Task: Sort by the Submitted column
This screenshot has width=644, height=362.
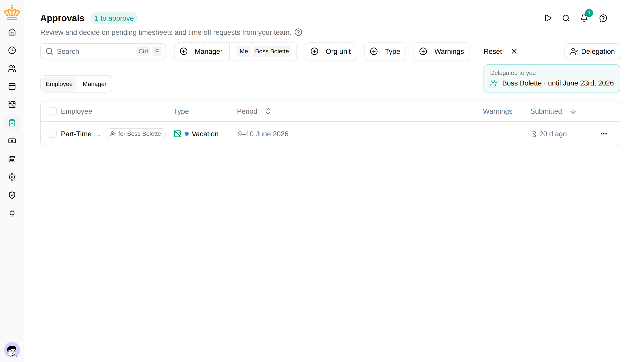Action: (x=553, y=111)
